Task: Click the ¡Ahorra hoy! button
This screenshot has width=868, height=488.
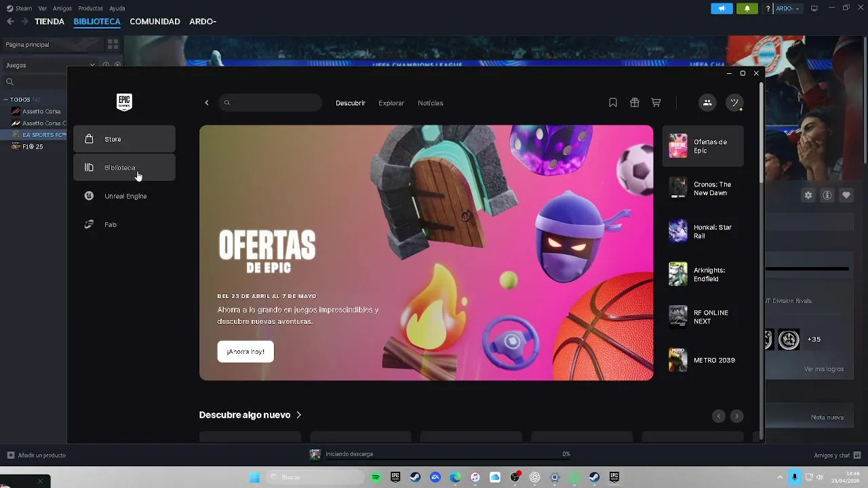Action: pos(245,352)
